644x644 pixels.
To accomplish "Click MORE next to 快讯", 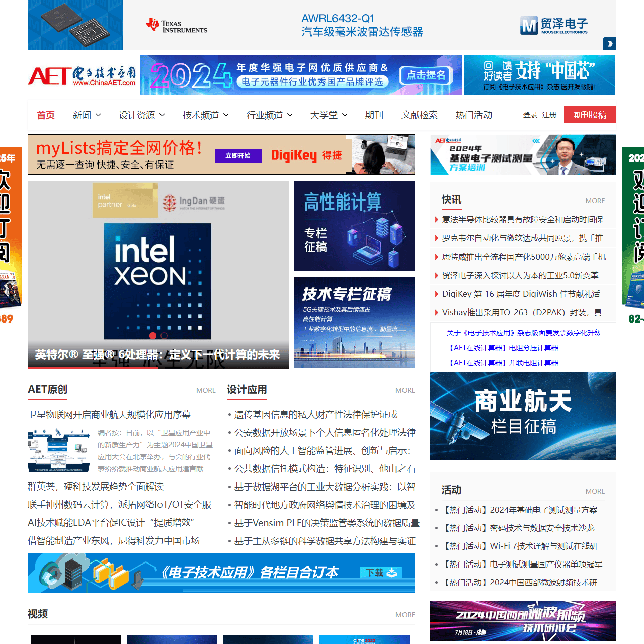I will (595, 201).
